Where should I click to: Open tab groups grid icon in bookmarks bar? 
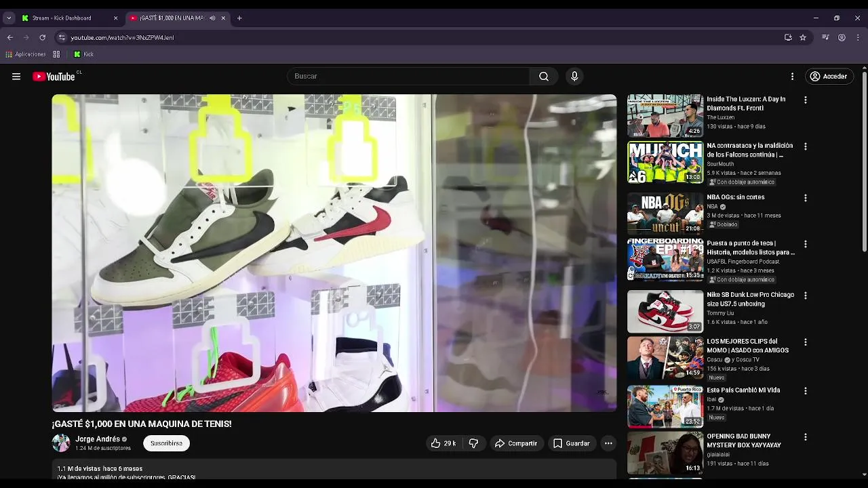coord(56,54)
